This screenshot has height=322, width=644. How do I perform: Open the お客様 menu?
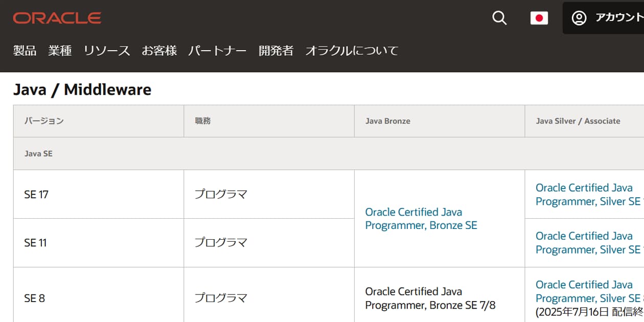(159, 51)
